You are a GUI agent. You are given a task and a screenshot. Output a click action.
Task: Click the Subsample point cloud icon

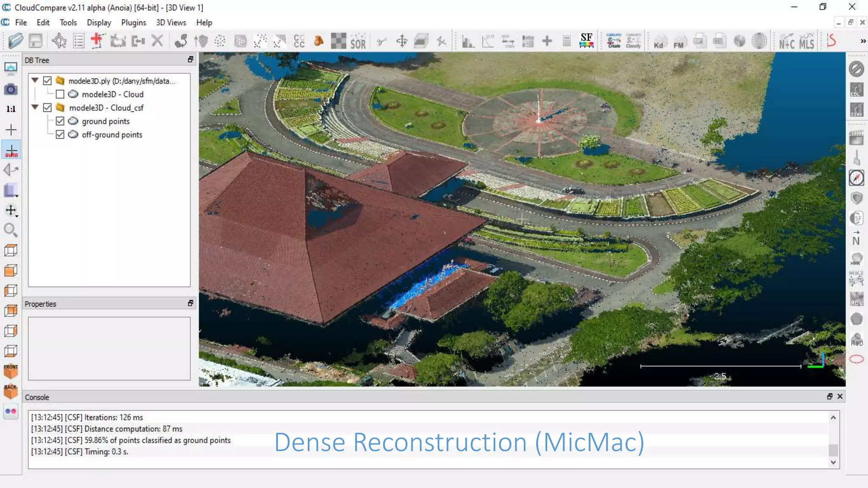coord(220,41)
